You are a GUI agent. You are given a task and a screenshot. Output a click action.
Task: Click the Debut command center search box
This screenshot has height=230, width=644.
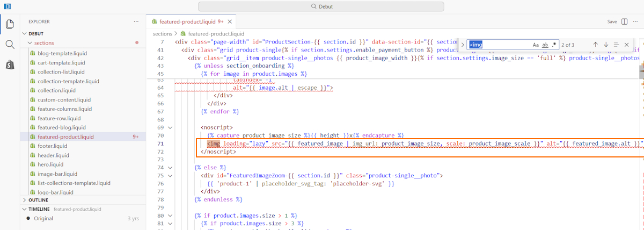pyautogui.click(x=321, y=6)
